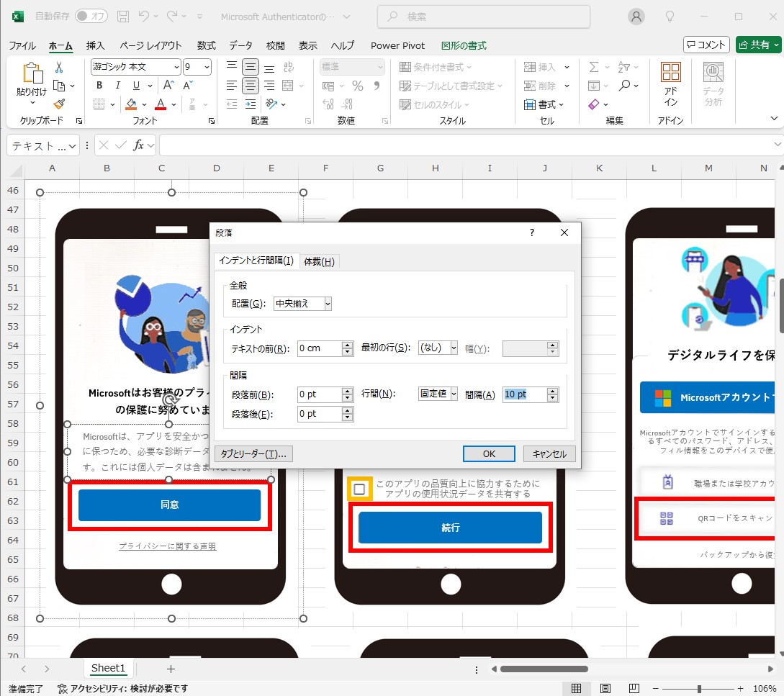This screenshot has width=784, height=696.
Task: Click the タブとリーダー button
Action: [253, 454]
